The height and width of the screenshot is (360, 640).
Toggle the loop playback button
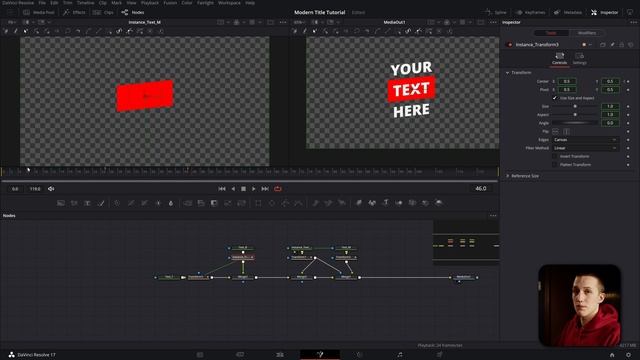point(278,189)
